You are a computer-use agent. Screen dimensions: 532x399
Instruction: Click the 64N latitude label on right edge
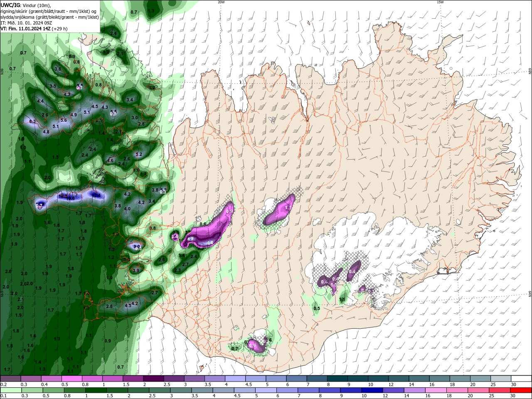point(530,294)
